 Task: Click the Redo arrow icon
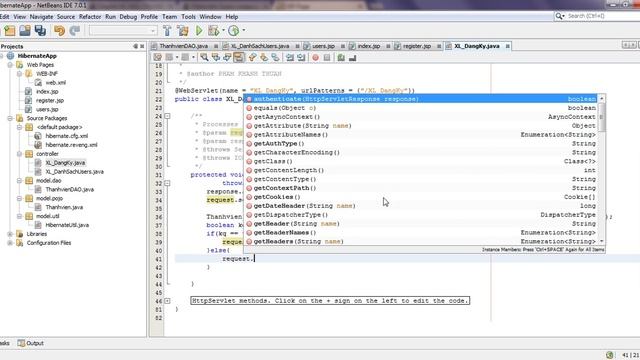click(x=75, y=31)
